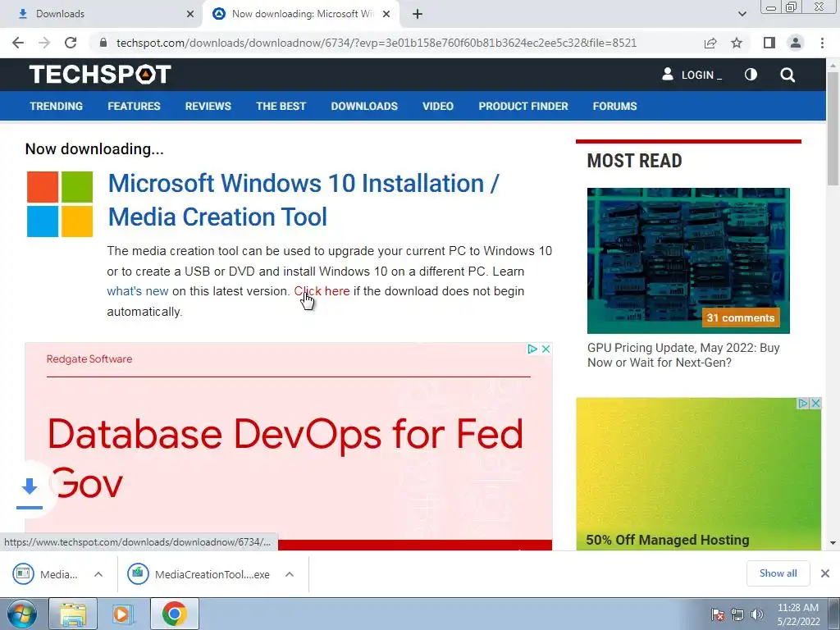Click the address bar URL
Screen dimensions: 840x630
pos(376,43)
